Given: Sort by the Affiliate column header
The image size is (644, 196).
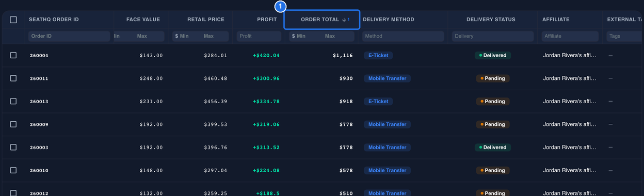Looking at the screenshot, I should click(x=556, y=20).
